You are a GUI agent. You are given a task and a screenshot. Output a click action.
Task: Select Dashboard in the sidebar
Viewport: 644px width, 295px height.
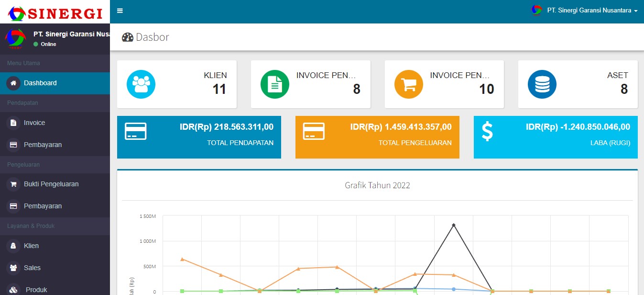click(x=40, y=83)
